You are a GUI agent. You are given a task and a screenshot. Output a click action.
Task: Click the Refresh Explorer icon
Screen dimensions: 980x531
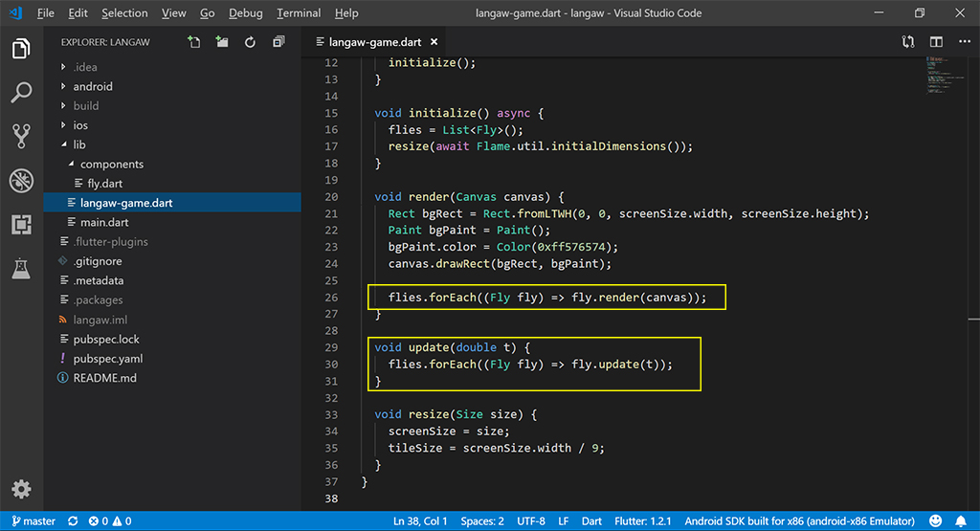pyautogui.click(x=250, y=42)
